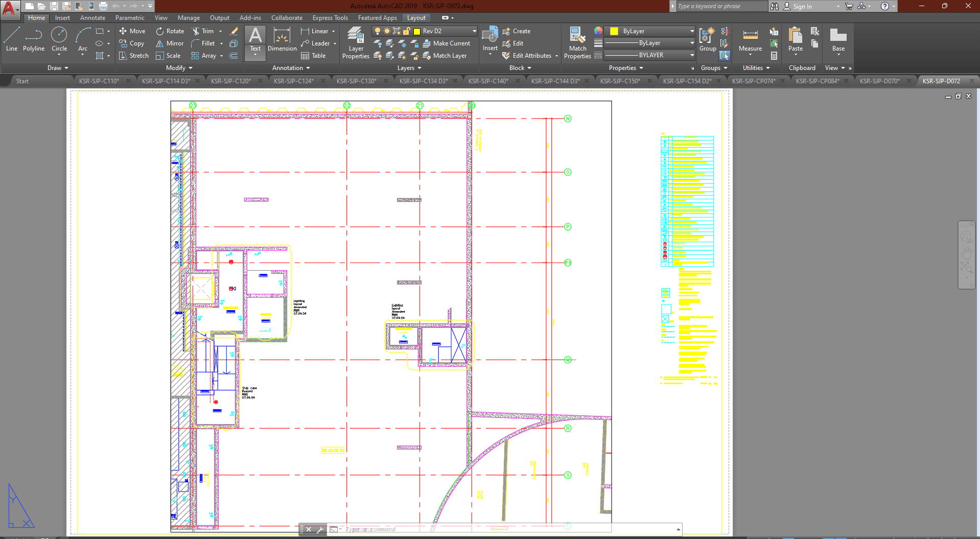The image size is (980, 539).
Task: Open the yellow ByLayer color swatch
Action: click(x=614, y=31)
